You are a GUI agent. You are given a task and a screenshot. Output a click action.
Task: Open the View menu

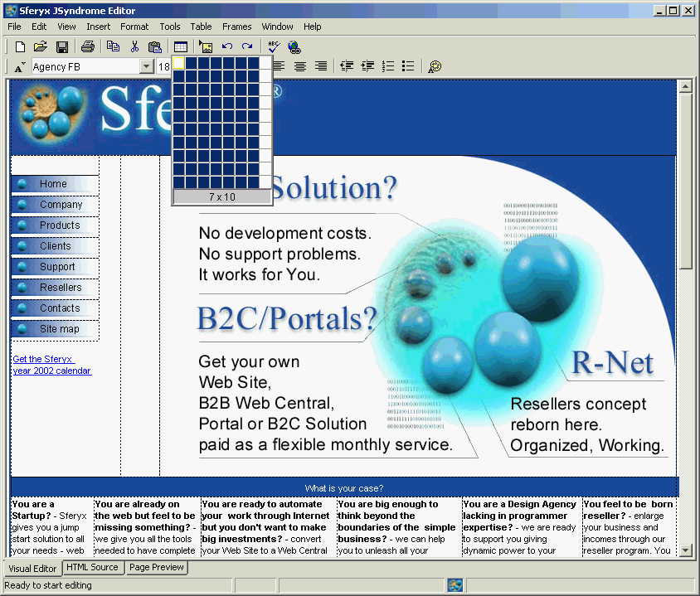point(66,27)
